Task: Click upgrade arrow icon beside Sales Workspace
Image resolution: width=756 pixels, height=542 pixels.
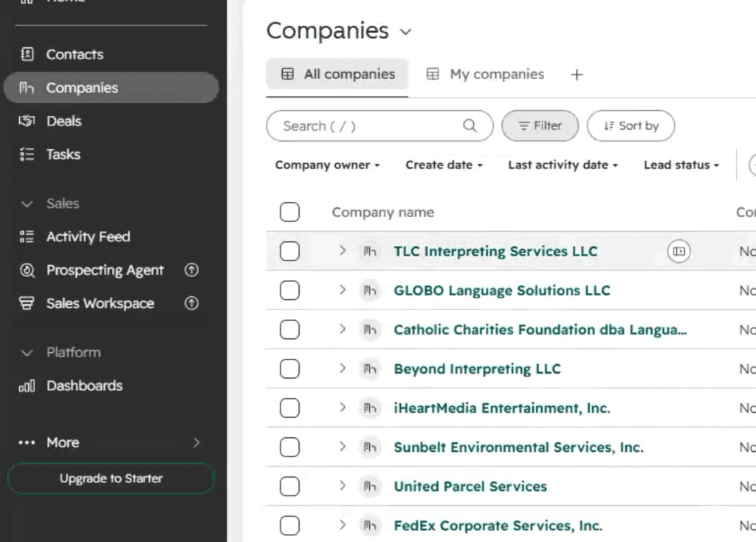Action: [x=191, y=303]
